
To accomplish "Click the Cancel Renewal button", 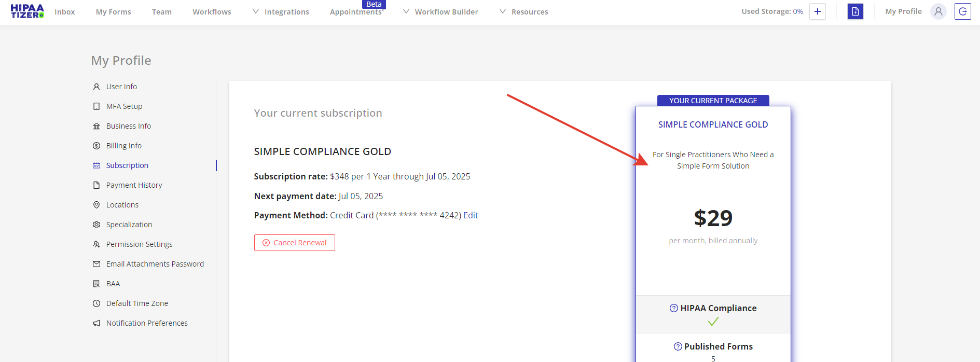I will (294, 243).
